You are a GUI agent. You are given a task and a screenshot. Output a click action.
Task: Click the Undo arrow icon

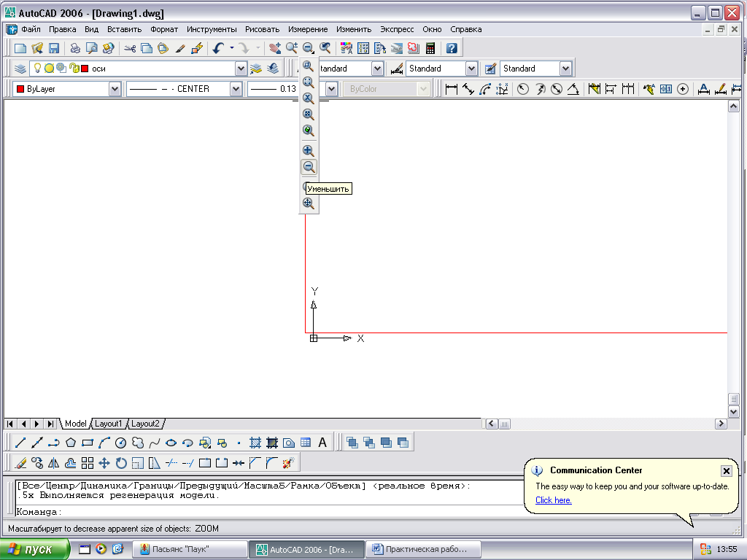[x=219, y=48]
